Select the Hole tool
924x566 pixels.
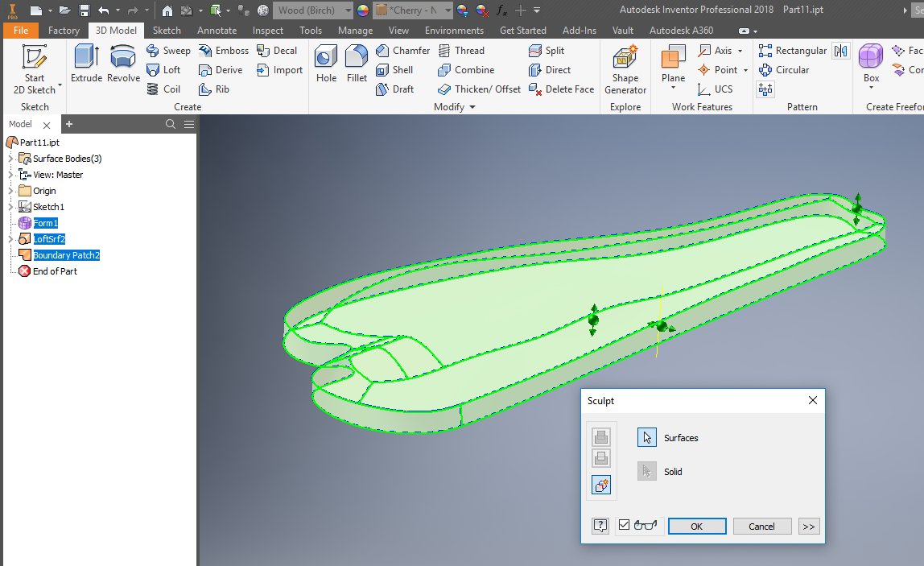coord(326,63)
